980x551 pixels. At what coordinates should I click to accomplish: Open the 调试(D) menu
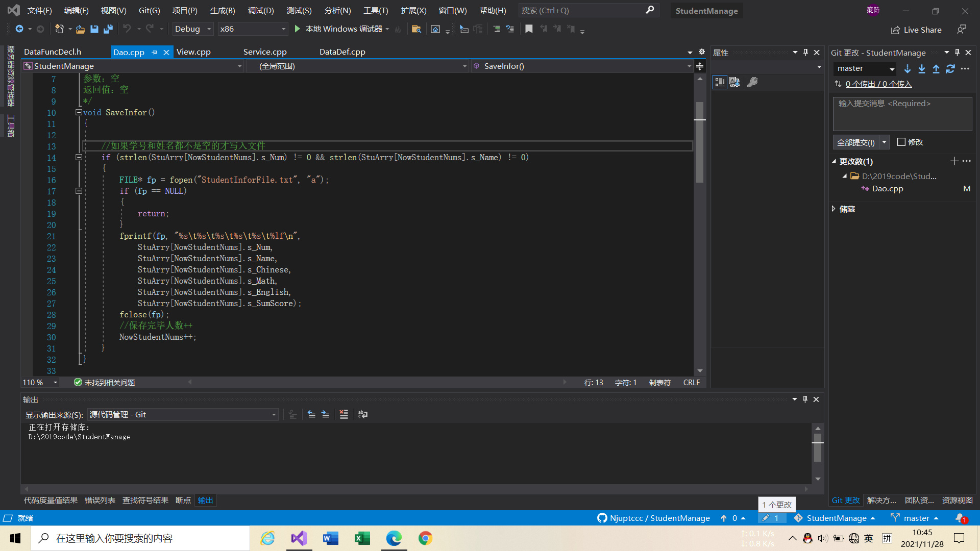[261, 10]
